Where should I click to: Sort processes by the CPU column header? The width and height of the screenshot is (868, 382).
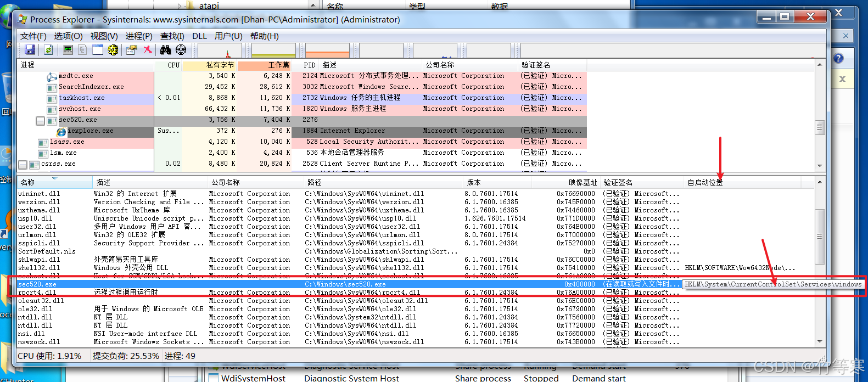(x=173, y=65)
